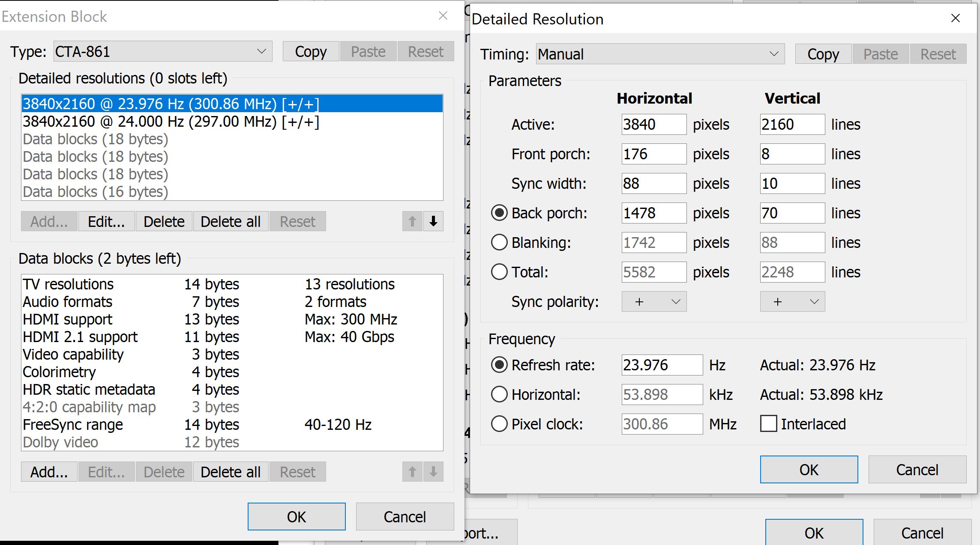Click the move-up arrow for detailed resolutions

(412, 221)
